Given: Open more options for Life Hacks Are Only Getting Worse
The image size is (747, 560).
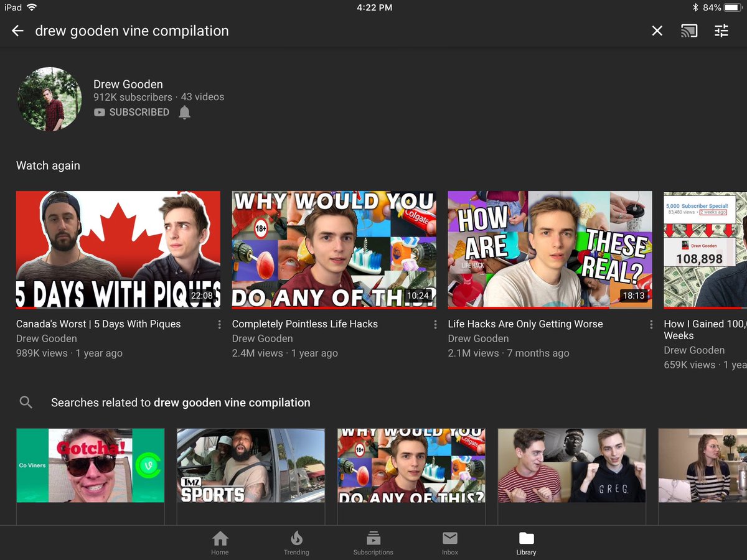Looking at the screenshot, I should coord(651,325).
